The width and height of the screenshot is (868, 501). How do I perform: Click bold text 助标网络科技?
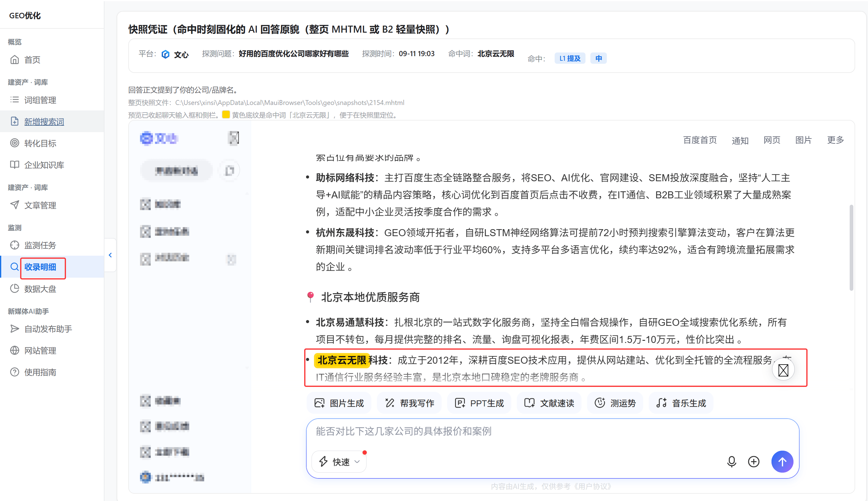pos(345,178)
